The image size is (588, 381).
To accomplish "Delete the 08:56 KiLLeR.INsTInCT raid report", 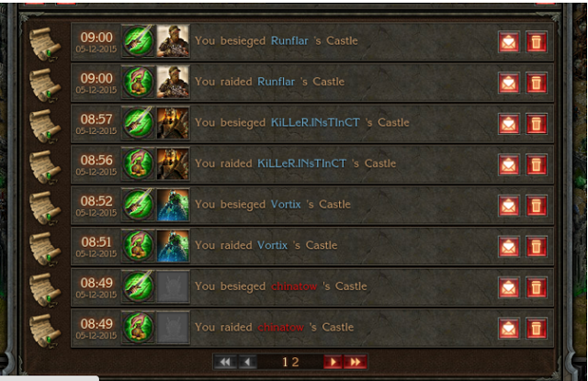I will [x=537, y=164].
